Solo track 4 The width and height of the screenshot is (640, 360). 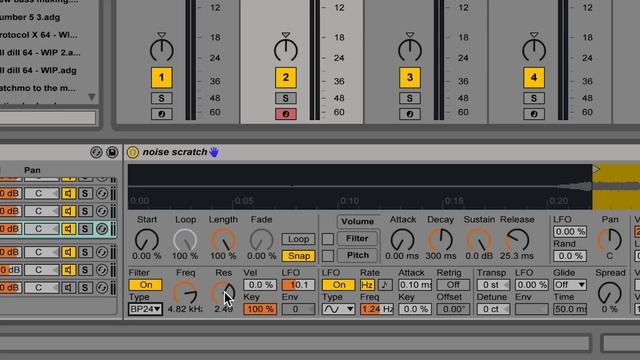[x=534, y=98]
